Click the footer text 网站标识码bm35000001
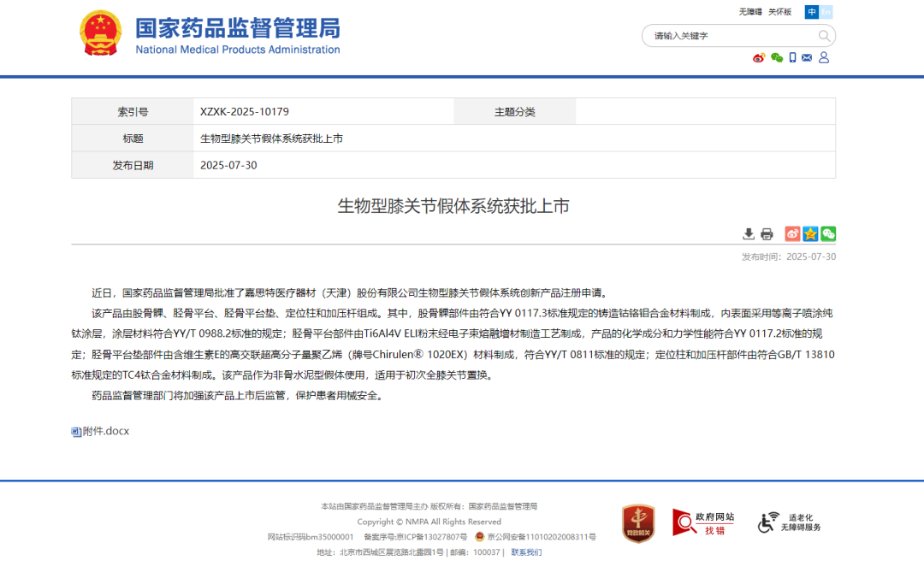Viewport: 924px width, 578px height. [x=311, y=537]
